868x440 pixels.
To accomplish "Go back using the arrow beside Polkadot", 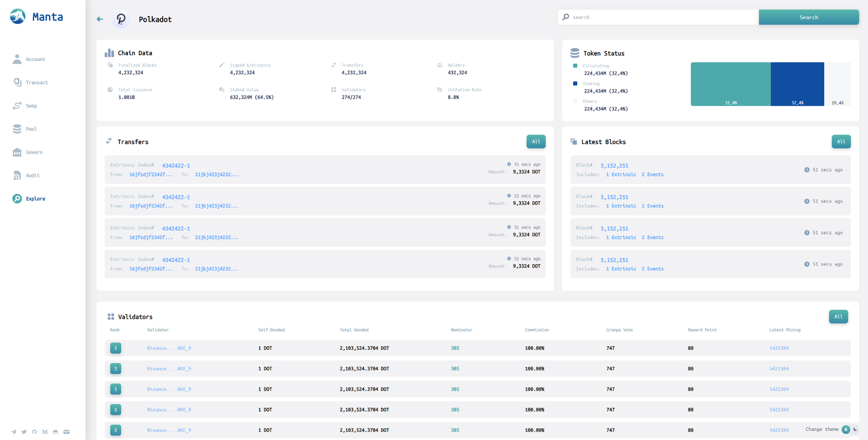I will [x=100, y=19].
